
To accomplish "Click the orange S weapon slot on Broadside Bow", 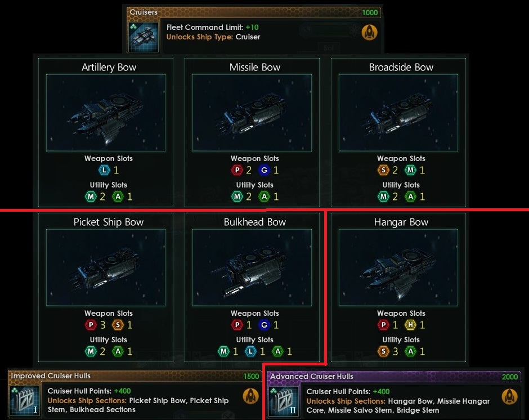I will (384, 170).
